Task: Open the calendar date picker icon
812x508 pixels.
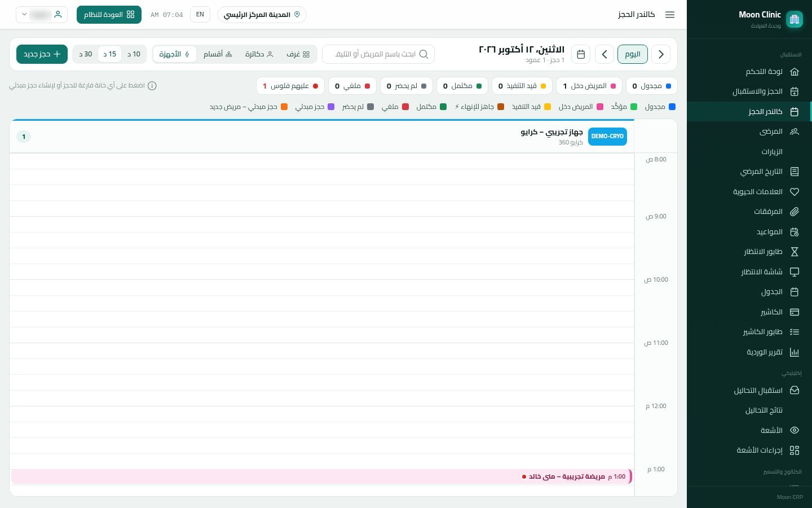Action: (581, 54)
